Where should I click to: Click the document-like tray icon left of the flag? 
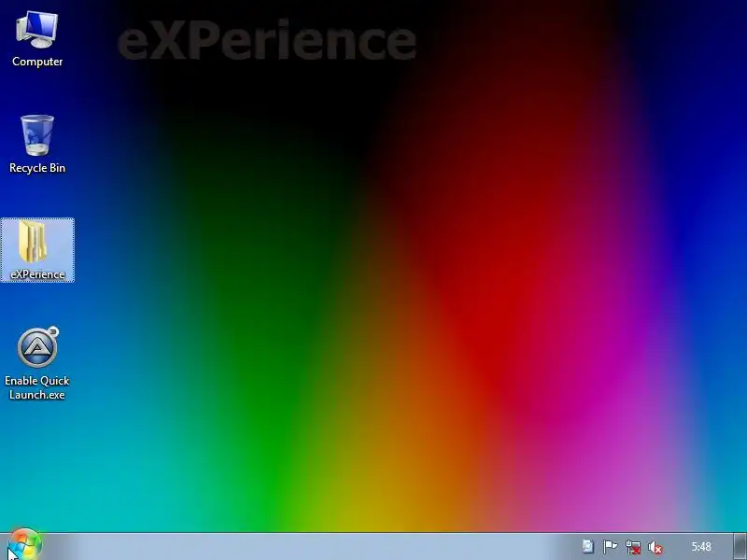tap(588, 546)
